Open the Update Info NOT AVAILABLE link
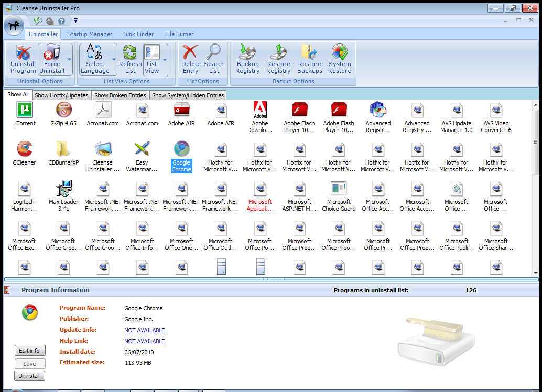Image resolution: width=542 pixels, height=392 pixels. tap(145, 330)
